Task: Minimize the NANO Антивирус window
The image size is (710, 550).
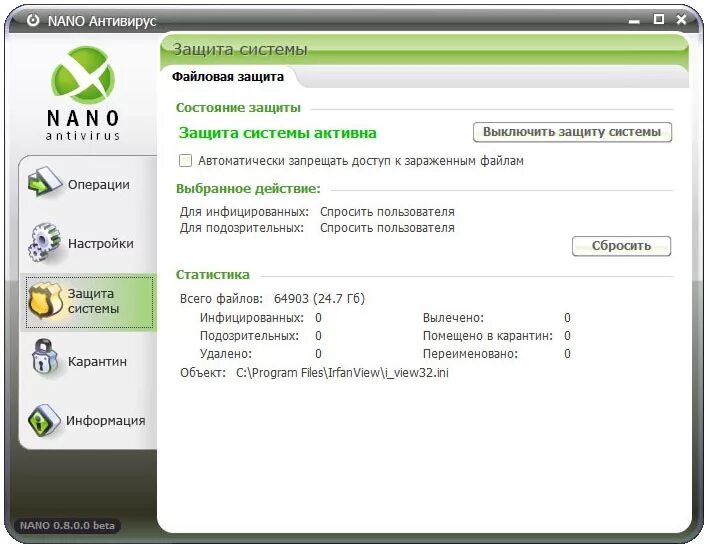Action: coord(634,20)
